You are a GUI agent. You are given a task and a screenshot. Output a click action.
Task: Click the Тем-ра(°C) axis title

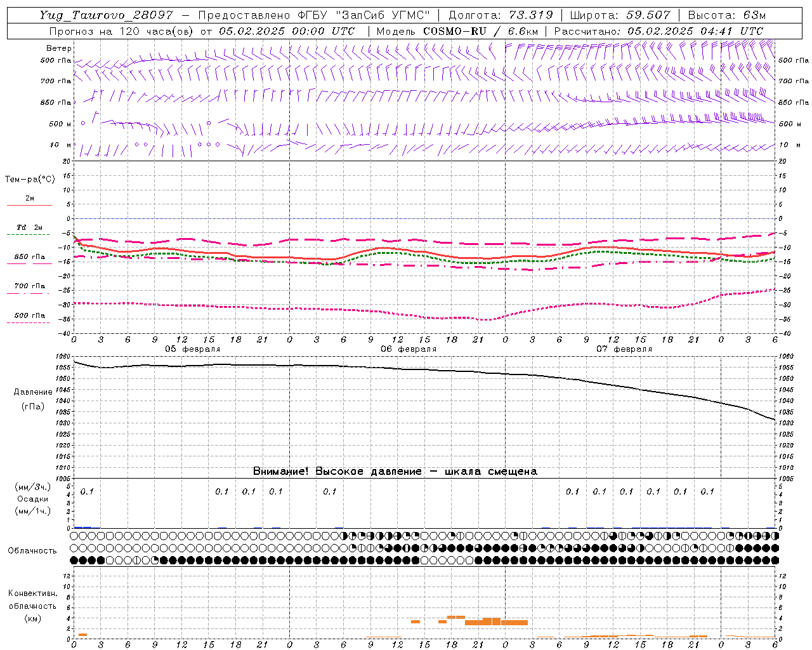pos(30,180)
